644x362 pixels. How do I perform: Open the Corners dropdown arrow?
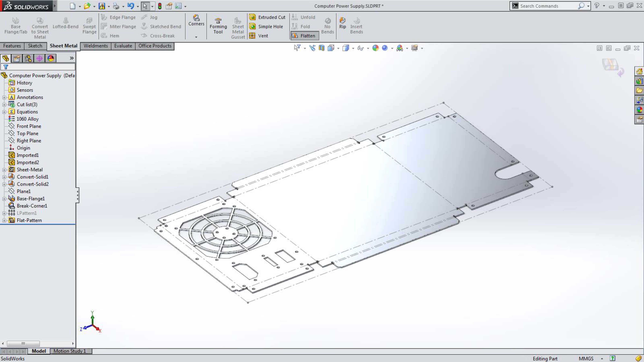click(x=196, y=37)
